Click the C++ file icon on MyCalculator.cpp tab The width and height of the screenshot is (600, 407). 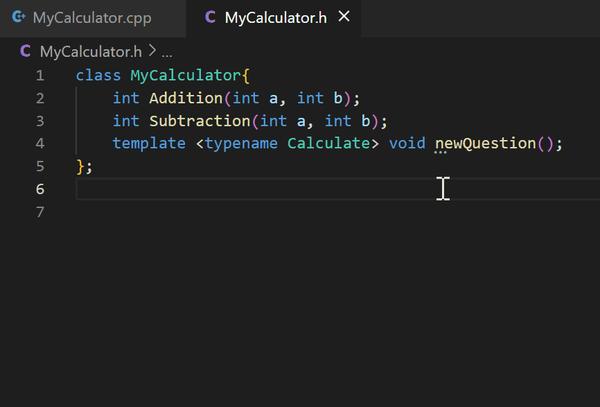click(x=18, y=18)
